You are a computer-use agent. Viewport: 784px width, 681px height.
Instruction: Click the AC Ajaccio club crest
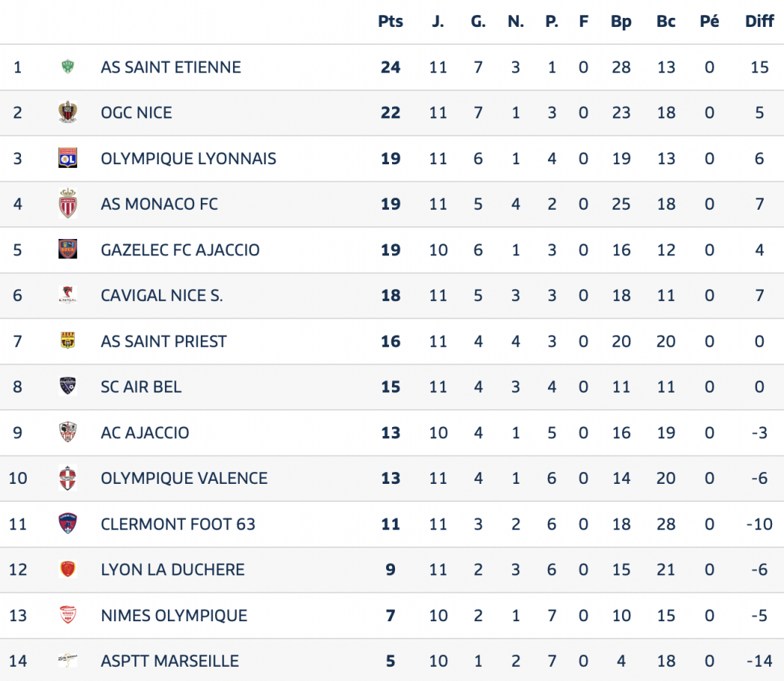click(x=68, y=432)
